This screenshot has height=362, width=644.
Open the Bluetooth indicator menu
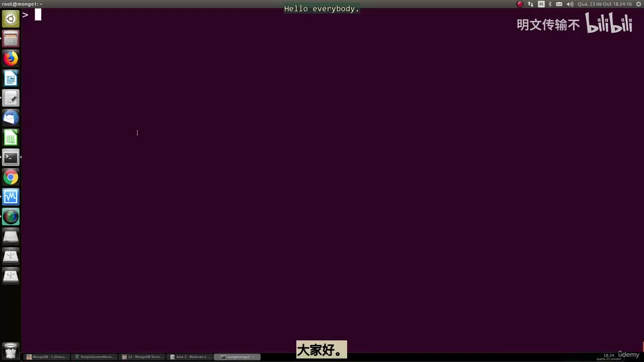(x=550, y=4)
